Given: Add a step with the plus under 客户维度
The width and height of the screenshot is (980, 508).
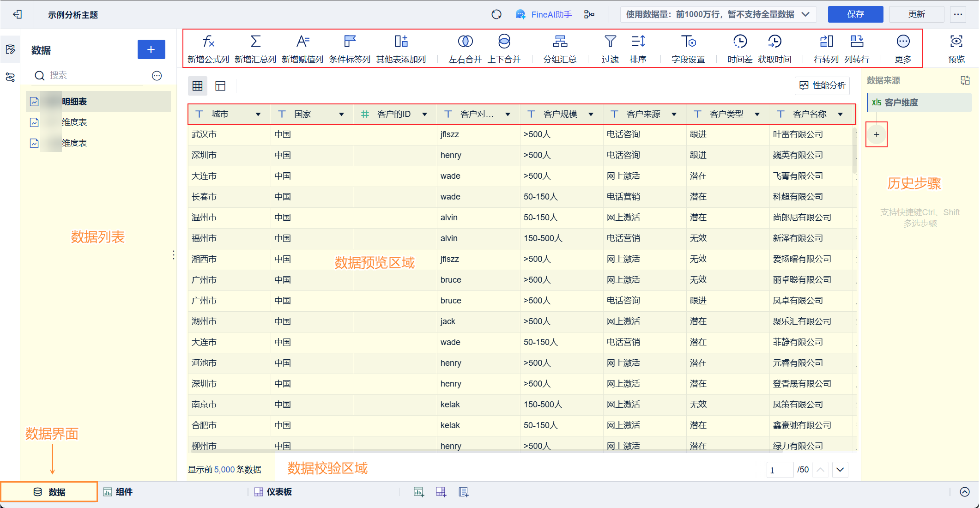Looking at the screenshot, I should tap(876, 135).
